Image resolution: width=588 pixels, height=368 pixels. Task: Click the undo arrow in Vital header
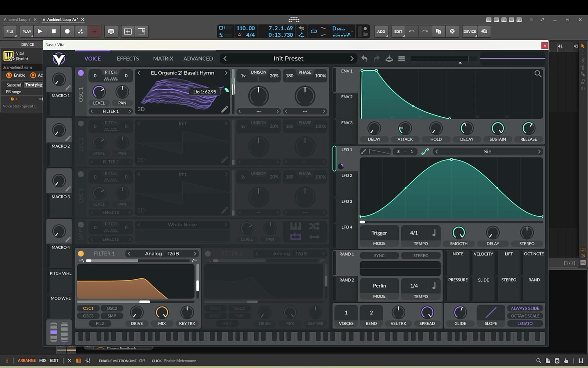tap(364, 59)
